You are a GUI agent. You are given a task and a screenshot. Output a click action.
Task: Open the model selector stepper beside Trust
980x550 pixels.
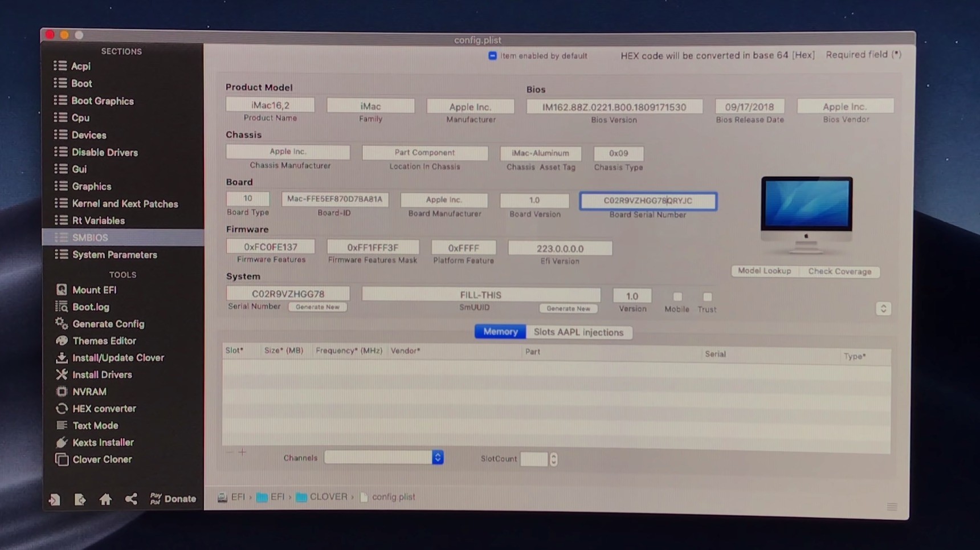point(883,309)
